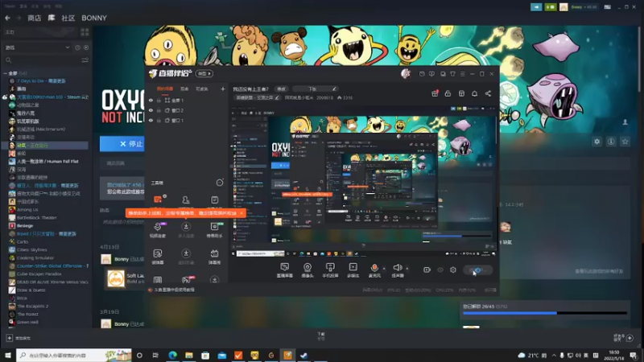Toggle visibility of 窗口 1 source
The width and height of the screenshot is (644, 362).
coord(151,121)
